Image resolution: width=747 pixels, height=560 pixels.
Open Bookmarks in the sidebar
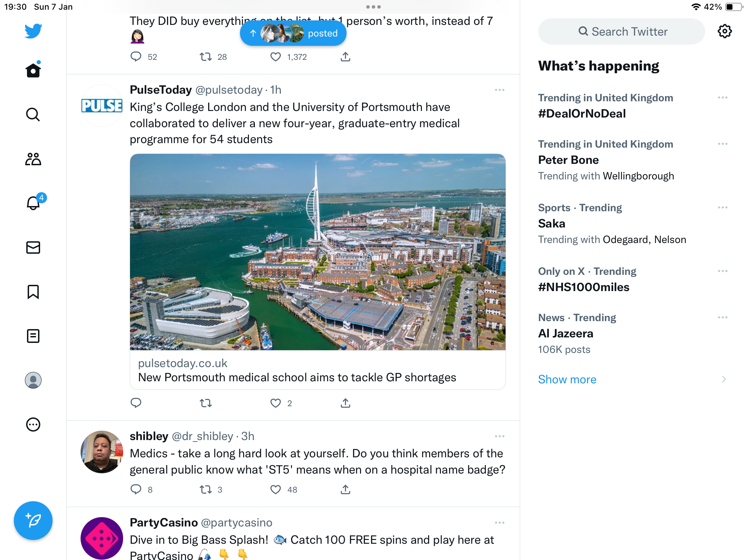click(x=33, y=292)
